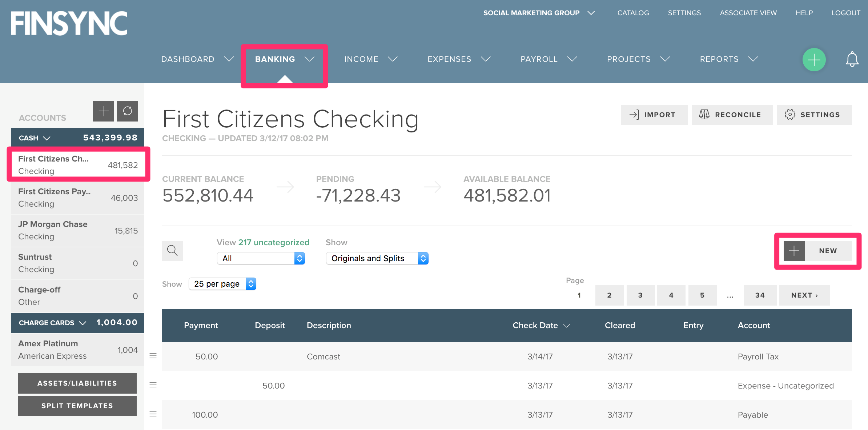Viewport: 868px width, 430px height.
Task: Select Amex Platinum account
Action: (78, 350)
